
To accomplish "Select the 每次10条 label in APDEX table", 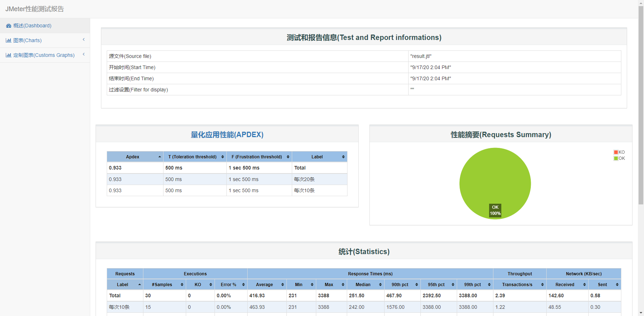I will point(304,190).
